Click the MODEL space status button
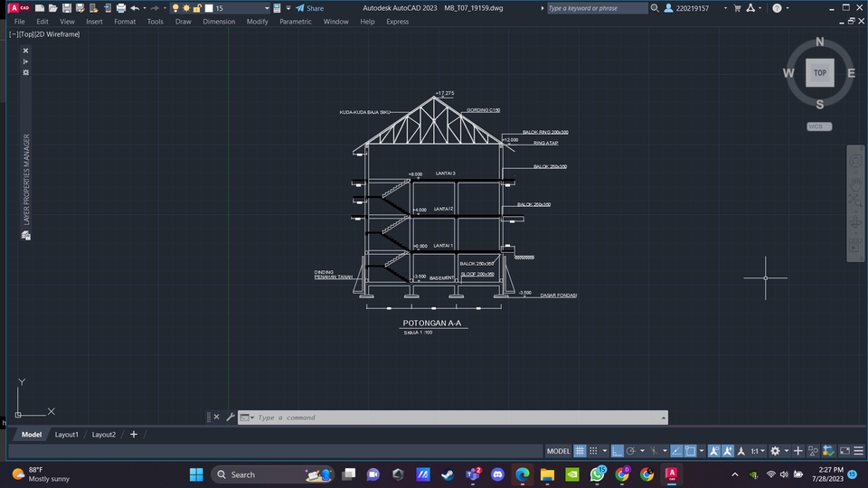The width and height of the screenshot is (868, 488). coord(558,451)
